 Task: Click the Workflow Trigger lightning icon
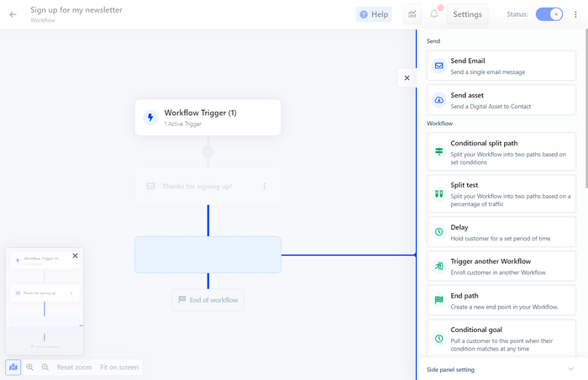point(150,117)
